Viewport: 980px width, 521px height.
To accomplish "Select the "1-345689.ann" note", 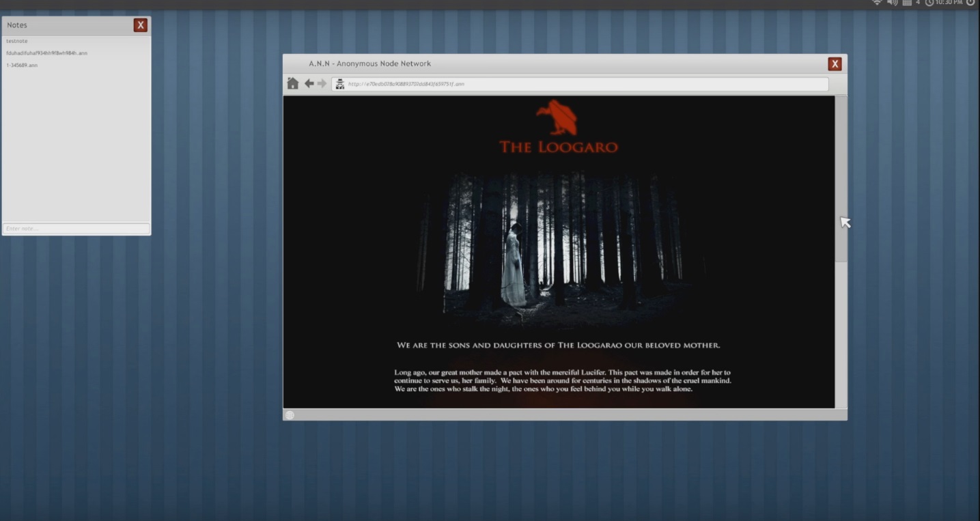I will point(22,66).
